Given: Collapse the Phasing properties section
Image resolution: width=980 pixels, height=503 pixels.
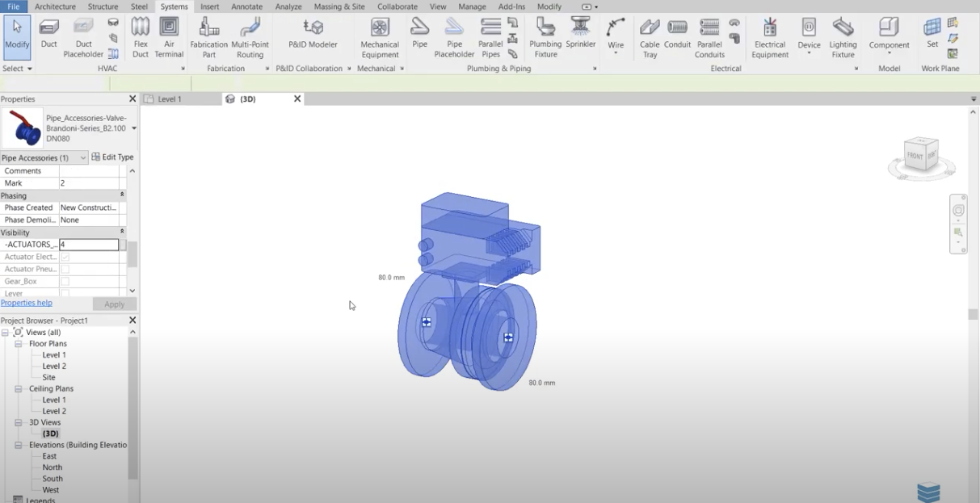Looking at the screenshot, I should 122,195.
